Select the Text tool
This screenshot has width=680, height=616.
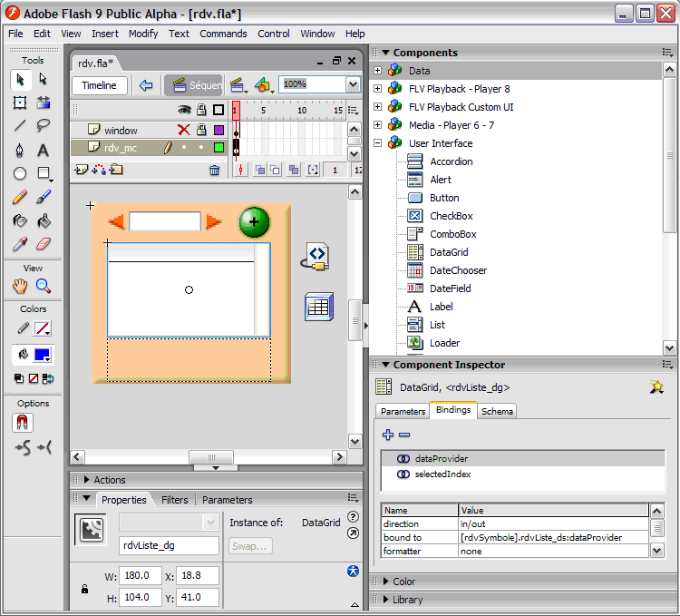click(43, 150)
